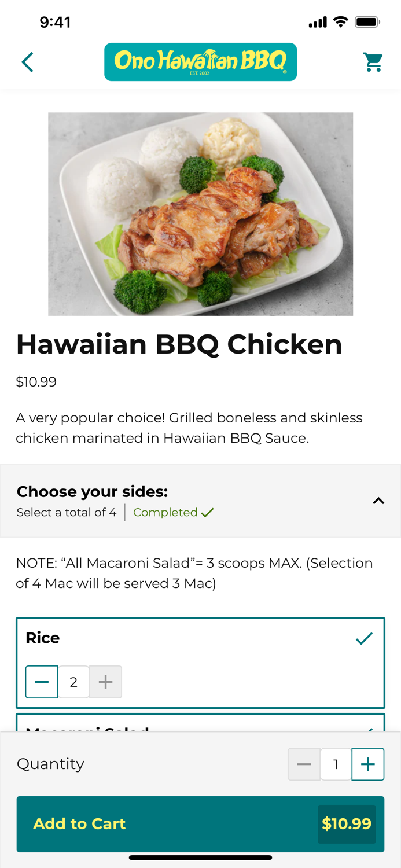Tap the item quantity field showing 1
401x868 pixels.
(x=336, y=764)
